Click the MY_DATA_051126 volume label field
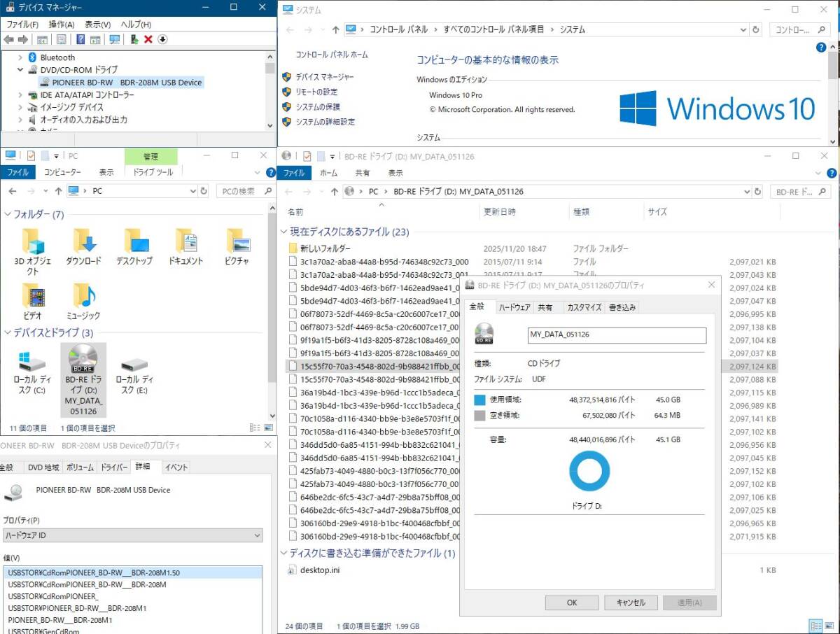 (617, 334)
